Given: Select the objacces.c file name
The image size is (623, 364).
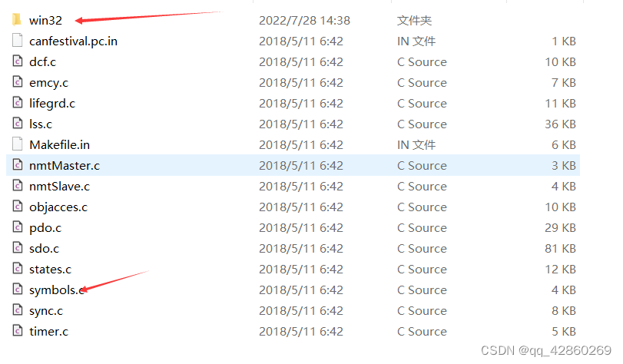Looking at the screenshot, I should click(x=58, y=207).
